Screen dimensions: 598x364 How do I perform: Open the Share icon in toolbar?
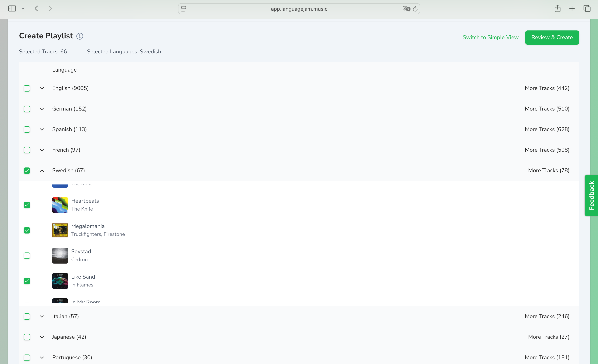tap(557, 9)
